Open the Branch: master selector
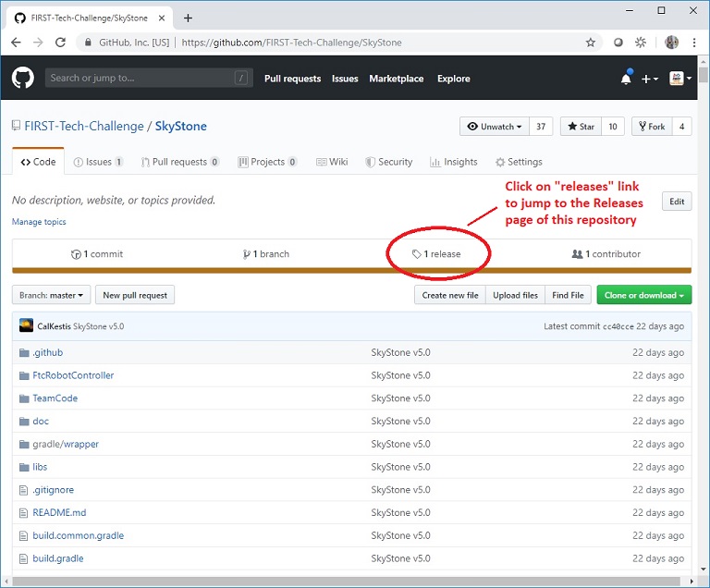The image size is (710, 588). pyautogui.click(x=51, y=295)
